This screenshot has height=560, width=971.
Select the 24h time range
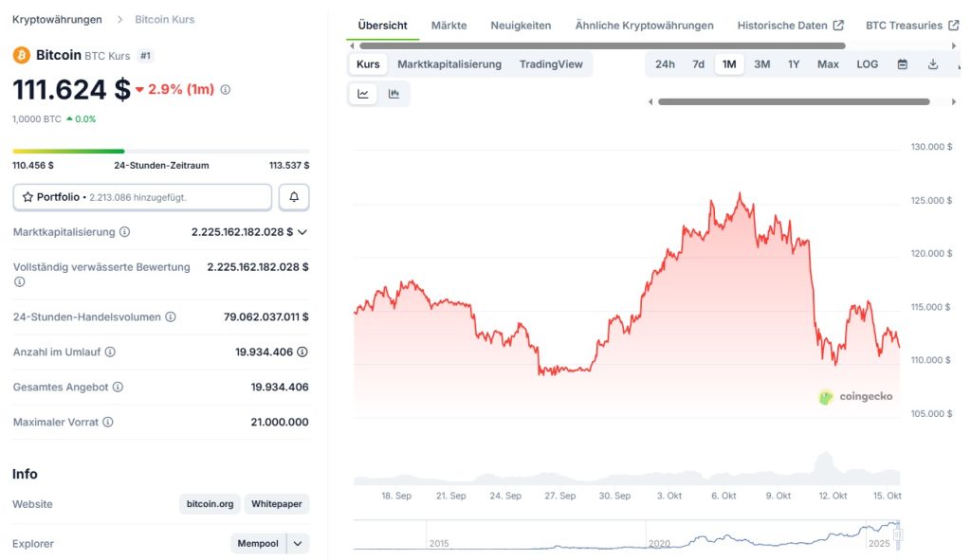click(x=665, y=64)
